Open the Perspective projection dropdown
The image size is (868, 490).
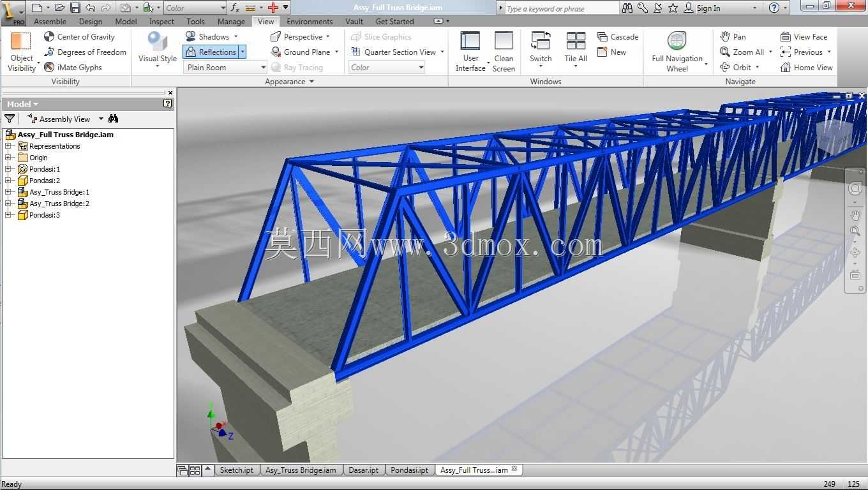(327, 36)
